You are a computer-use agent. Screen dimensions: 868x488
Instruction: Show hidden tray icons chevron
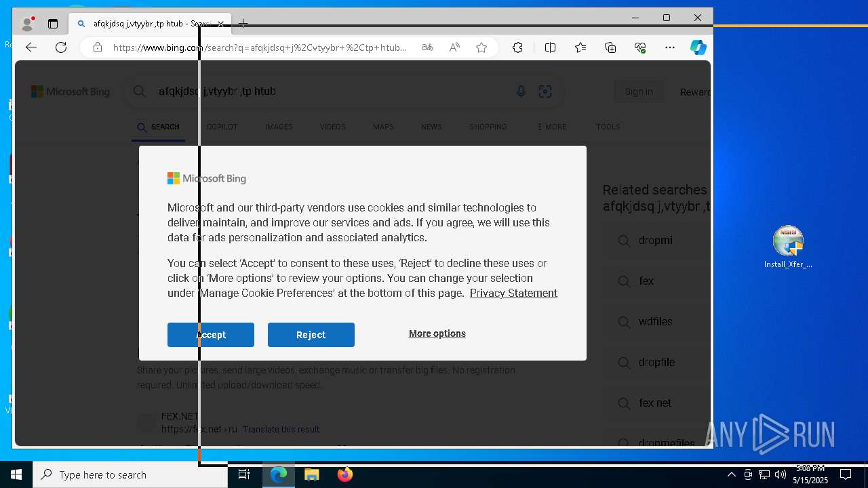pos(731,474)
